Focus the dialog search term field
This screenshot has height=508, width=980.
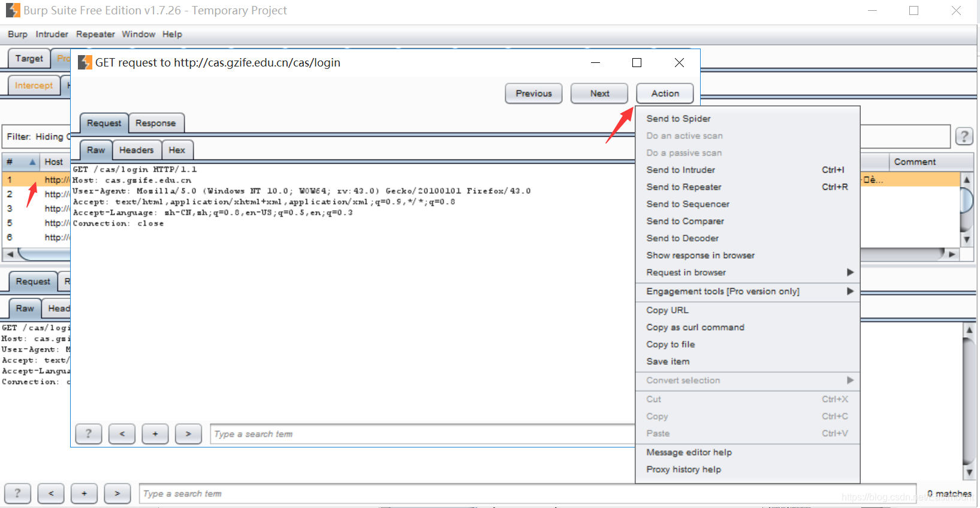[x=422, y=434]
